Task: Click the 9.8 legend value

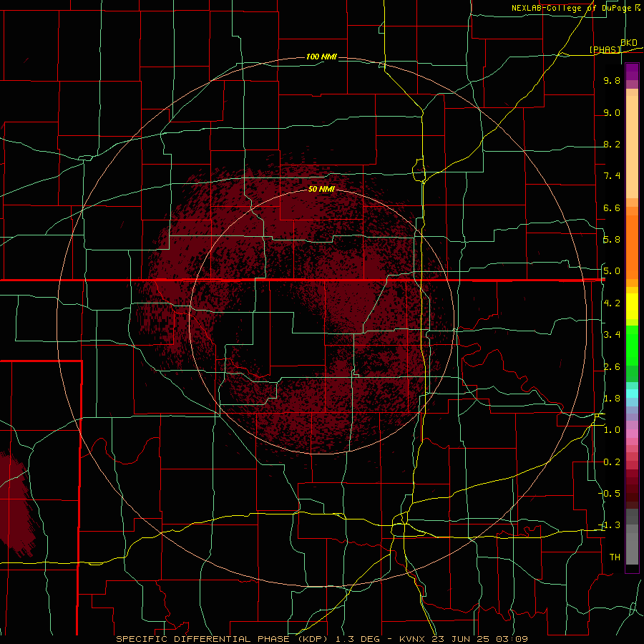Action: coord(612,80)
